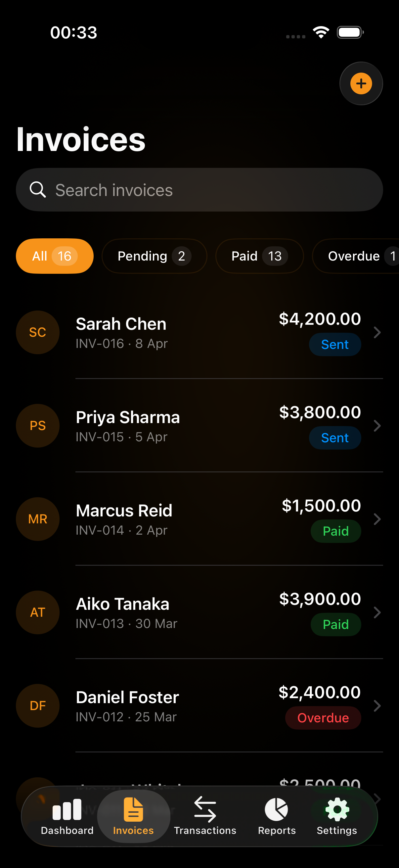
Task: Filter invoices by Paid status
Action: tap(259, 256)
